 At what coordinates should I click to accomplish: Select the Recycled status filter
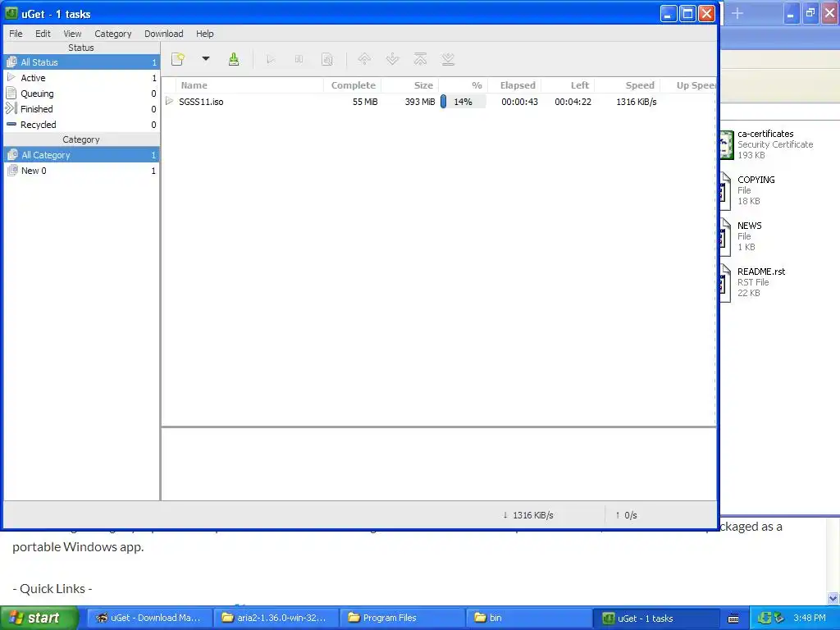pos(81,125)
